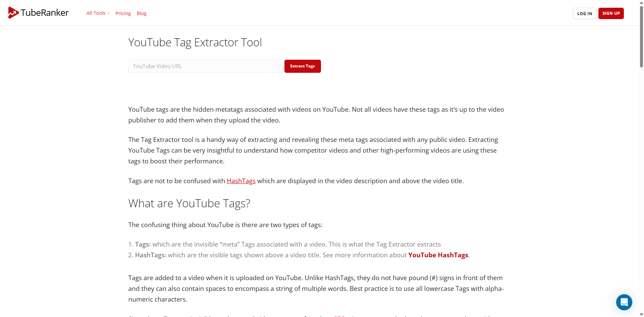Open the HashTags hyperlink
This screenshot has height=317, width=644.
click(x=241, y=181)
